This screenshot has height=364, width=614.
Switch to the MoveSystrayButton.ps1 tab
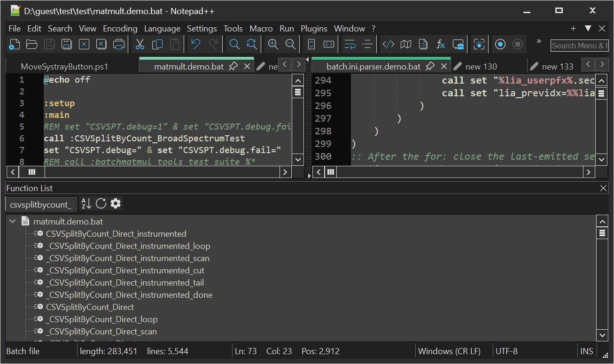(x=64, y=67)
